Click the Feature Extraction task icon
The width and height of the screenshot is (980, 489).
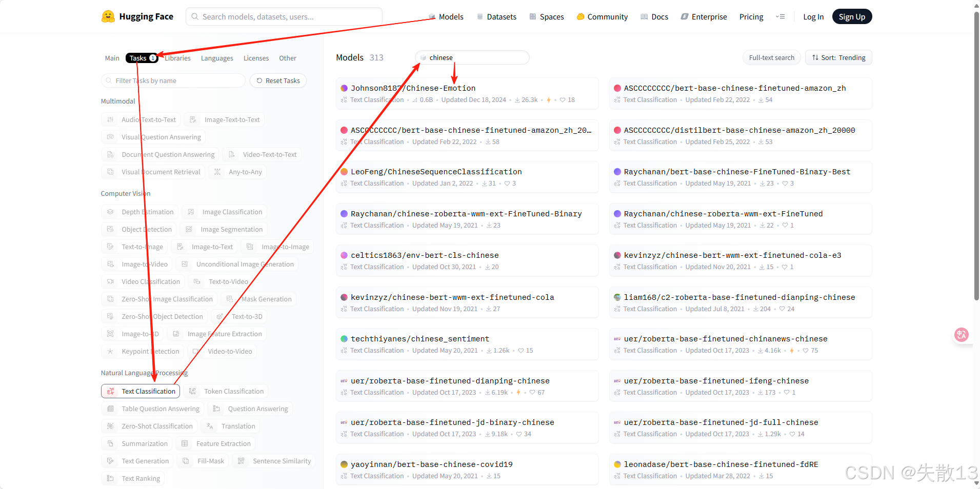click(x=185, y=443)
